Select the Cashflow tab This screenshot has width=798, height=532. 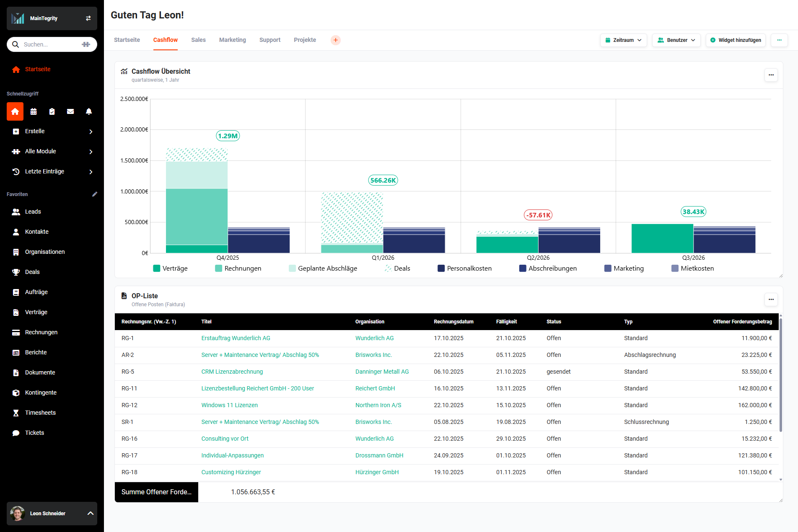pyautogui.click(x=165, y=40)
